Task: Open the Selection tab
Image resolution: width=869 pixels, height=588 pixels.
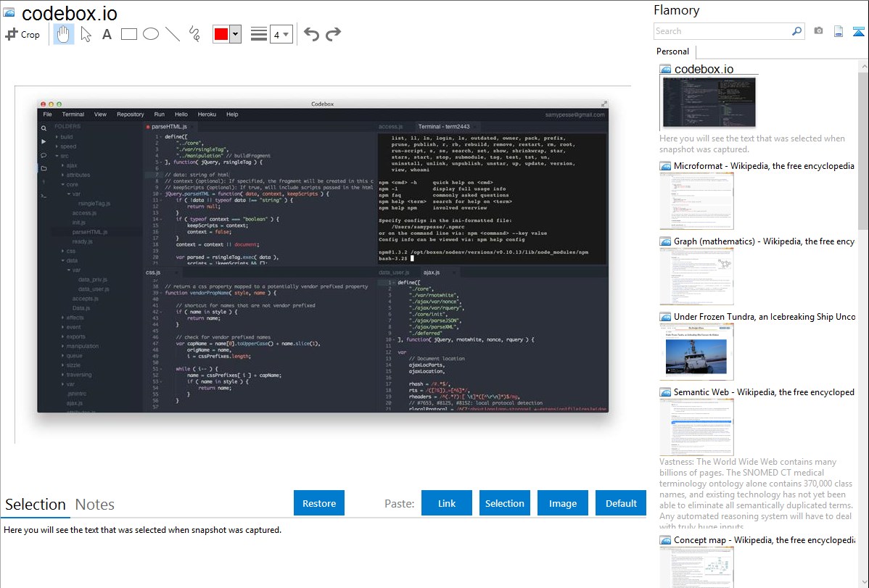Action: point(36,505)
